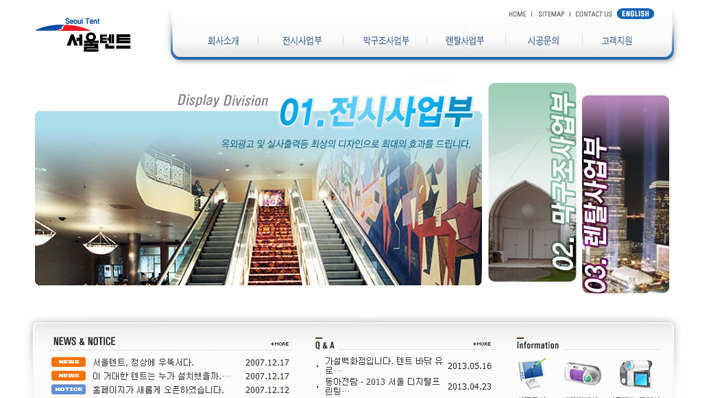This screenshot has width=702, height=398.
Task: Click the Seoul Tent logo
Action: coord(83,34)
